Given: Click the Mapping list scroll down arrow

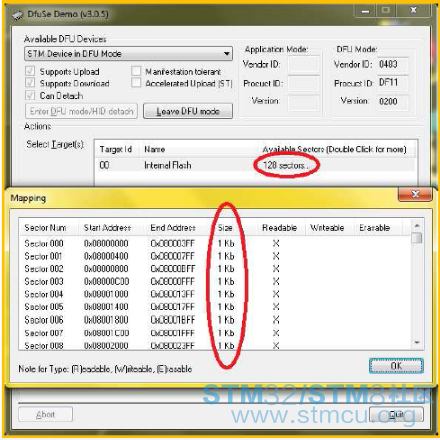Looking at the screenshot, I should point(417,343).
